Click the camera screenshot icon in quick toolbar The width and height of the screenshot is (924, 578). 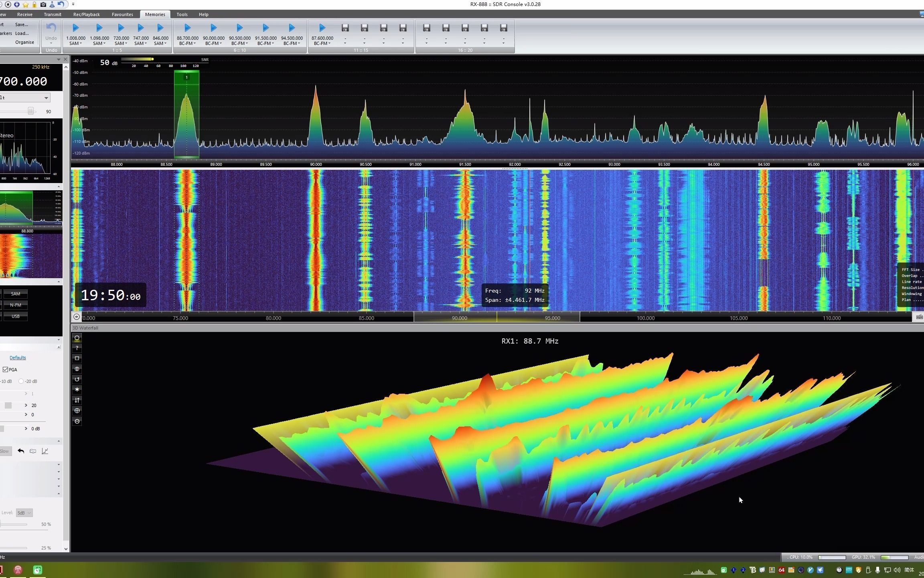(x=43, y=4)
